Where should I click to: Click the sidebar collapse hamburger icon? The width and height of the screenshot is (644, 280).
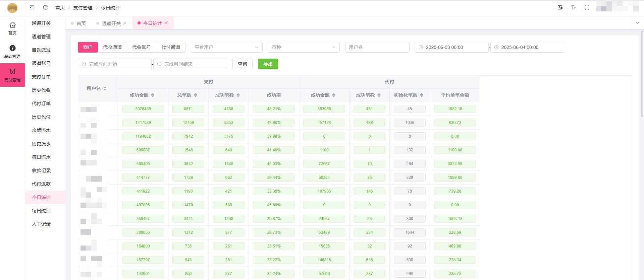tap(32, 7)
